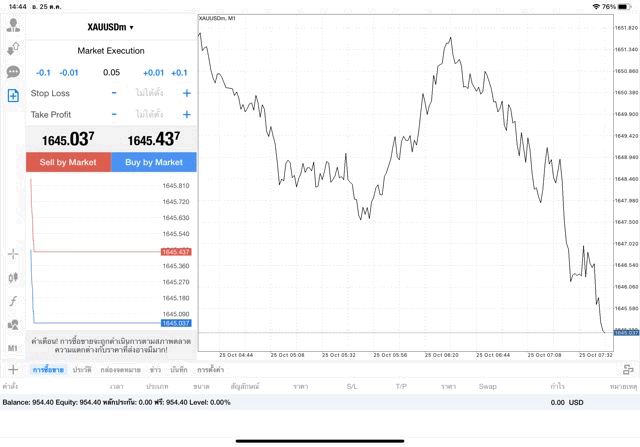Switch to the ข่าว (News) tab
The height and width of the screenshot is (447, 640).
tap(155, 370)
